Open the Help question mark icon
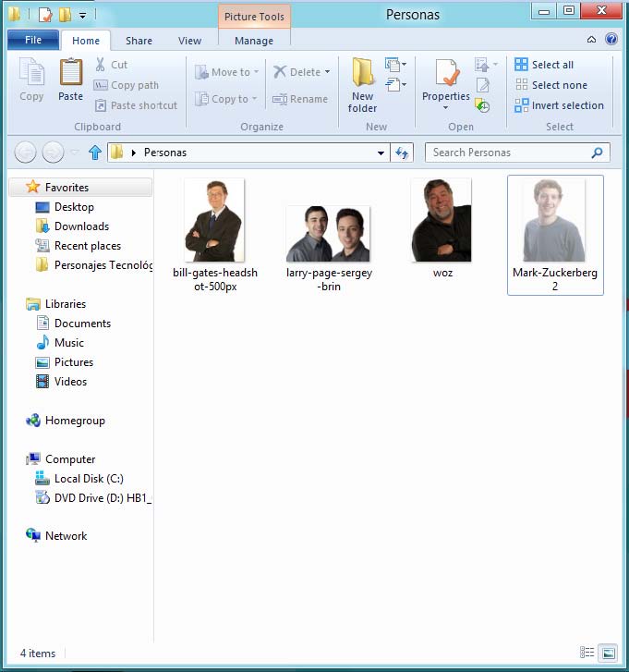 point(611,40)
